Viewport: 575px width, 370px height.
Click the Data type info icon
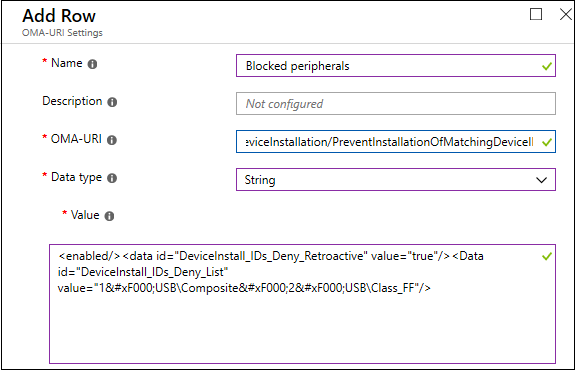(x=112, y=178)
